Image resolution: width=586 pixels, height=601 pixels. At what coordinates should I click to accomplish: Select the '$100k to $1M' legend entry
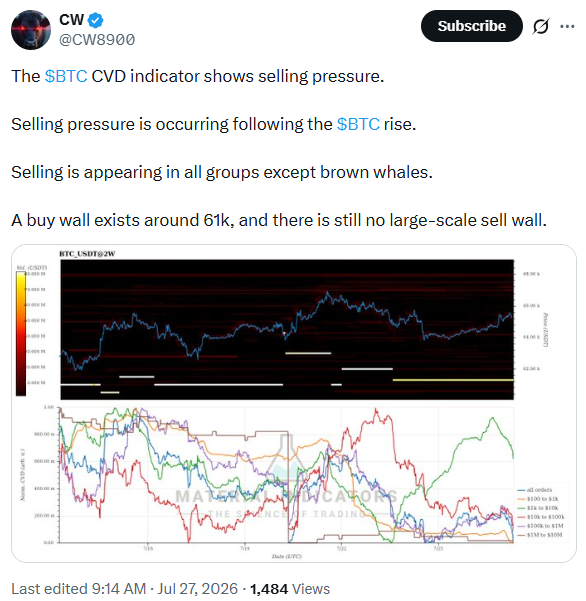click(x=540, y=526)
